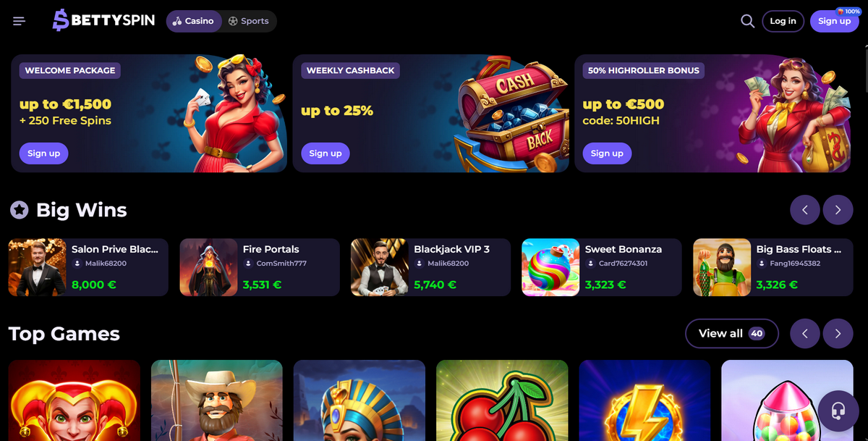
Task: Click the search magnifier icon
Action: point(747,21)
